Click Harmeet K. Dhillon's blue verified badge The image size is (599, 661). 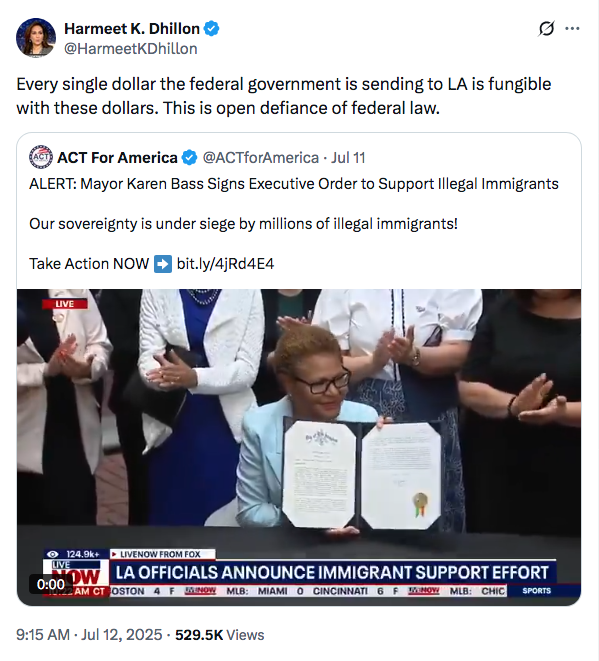[212, 29]
